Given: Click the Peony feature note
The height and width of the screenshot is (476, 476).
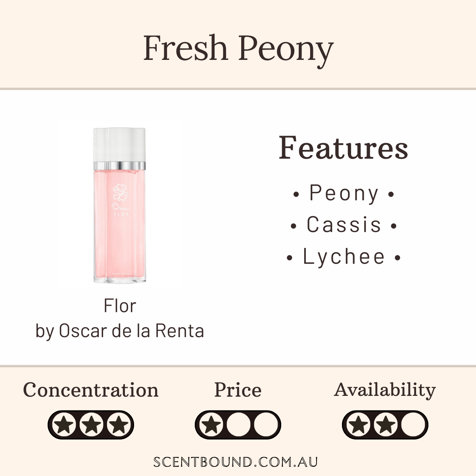Looking at the screenshot, I should (x=344, y=194).
